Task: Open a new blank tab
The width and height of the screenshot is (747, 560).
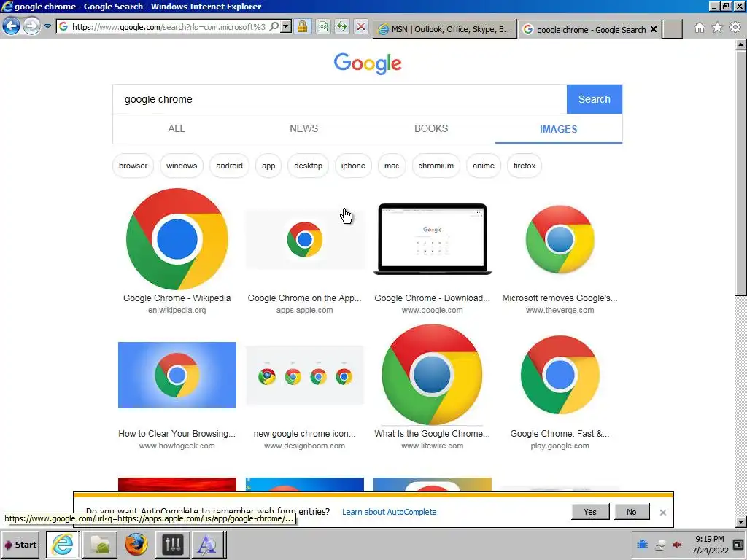Action: pos(672,29)
